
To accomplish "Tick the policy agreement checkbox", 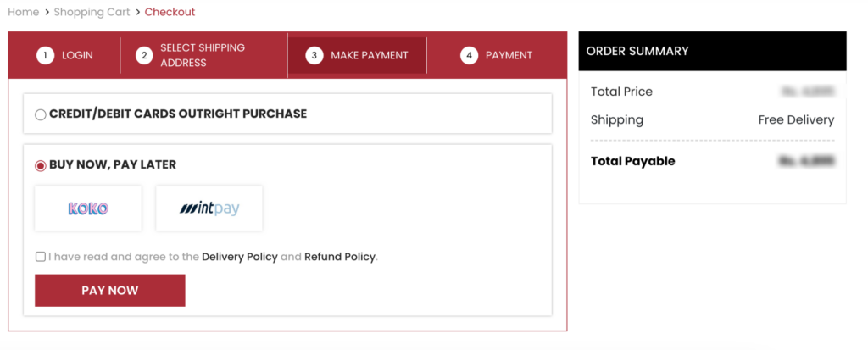I will (x=41, y=257).
